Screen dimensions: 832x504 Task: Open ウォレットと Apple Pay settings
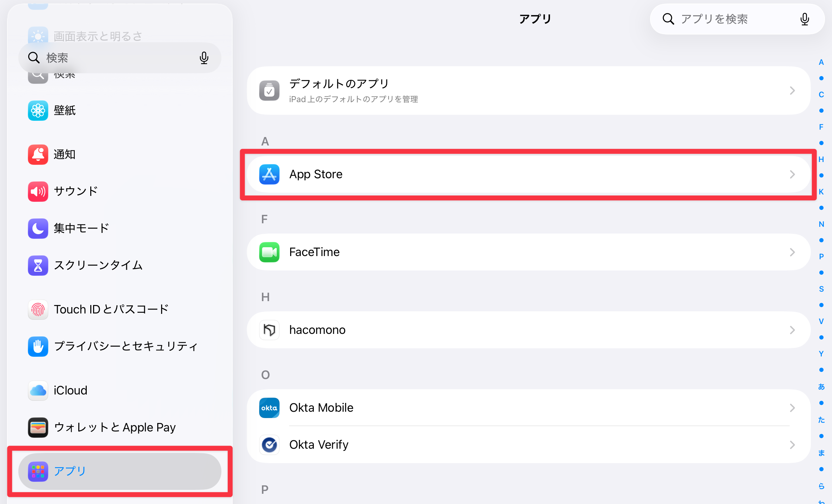click(x=120, y=428)
